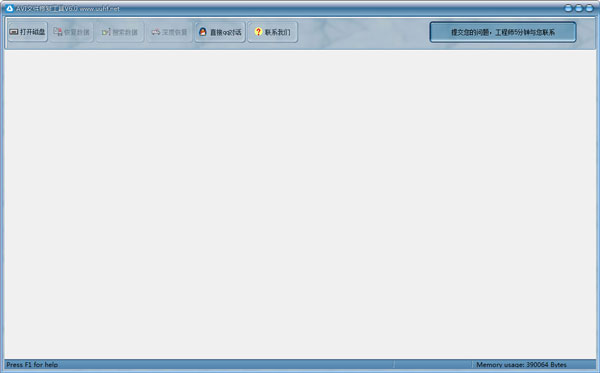Open the 直接qq对话 QQ chat button
600x373 pixels.
coord(220,32)
